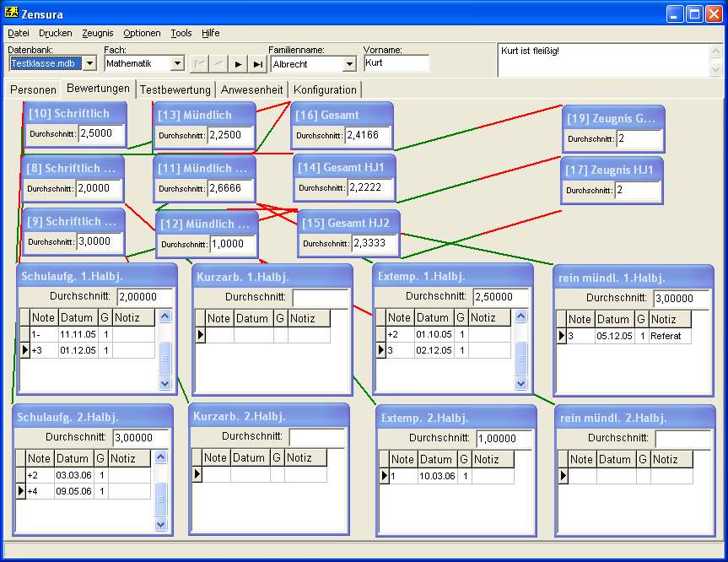Open the Datenbank dropdown
This screenshot has width=728, height=562.
[x=90, y=63]
